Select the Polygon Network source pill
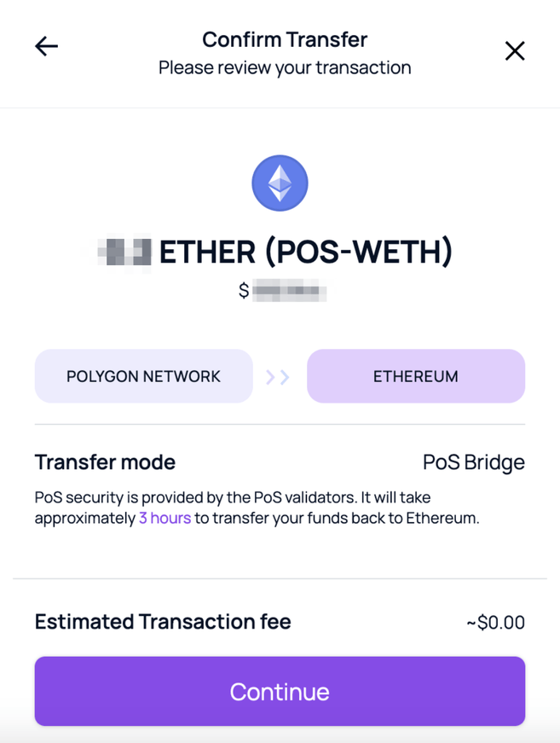Viewport: 560px width, 743px height. [x=143, y=376]
